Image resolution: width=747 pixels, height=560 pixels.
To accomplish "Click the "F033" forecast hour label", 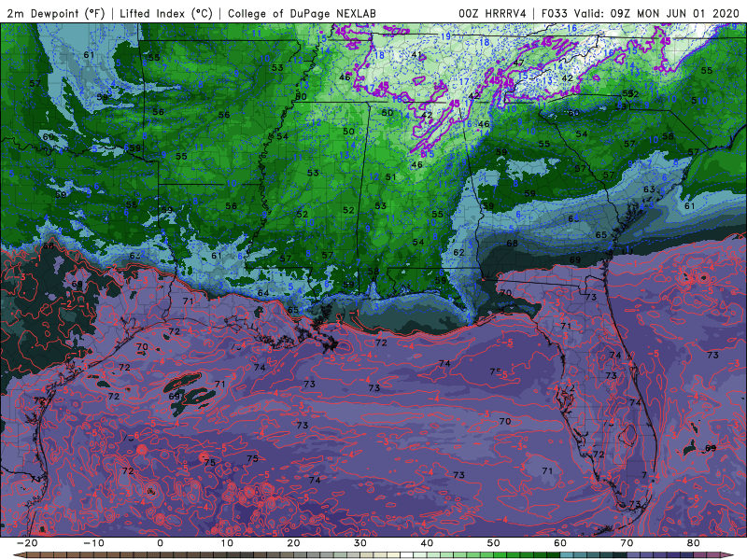I will [555, 13].
